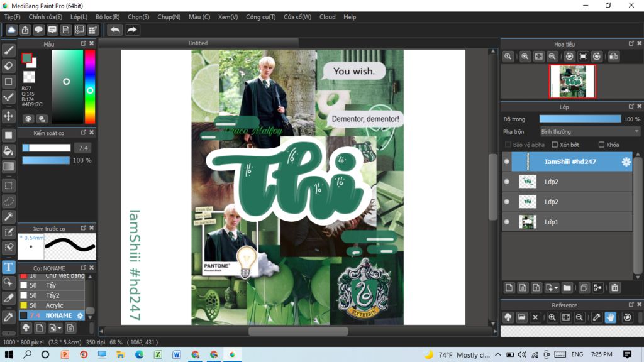Open folder icon in Reference panel

[521, 317]
